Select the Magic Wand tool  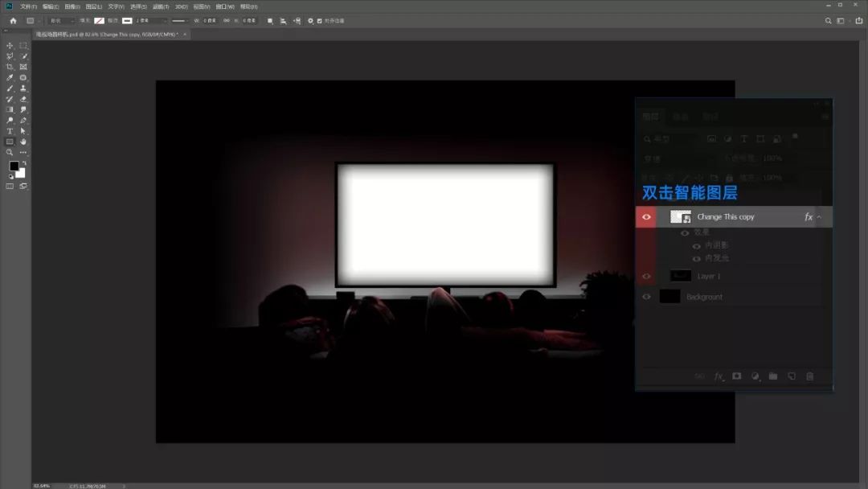click(23, 56)
